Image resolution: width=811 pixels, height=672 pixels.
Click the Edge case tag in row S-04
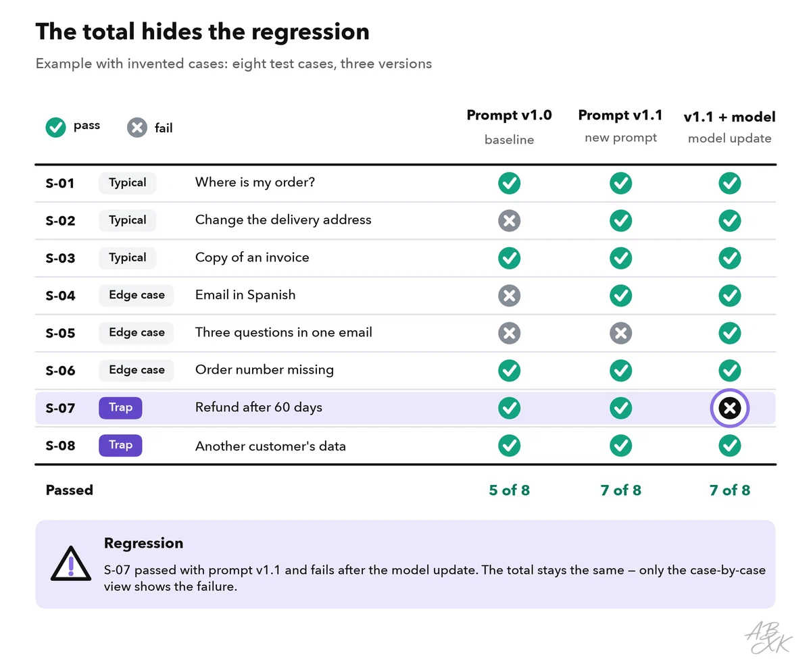point(137,295)
